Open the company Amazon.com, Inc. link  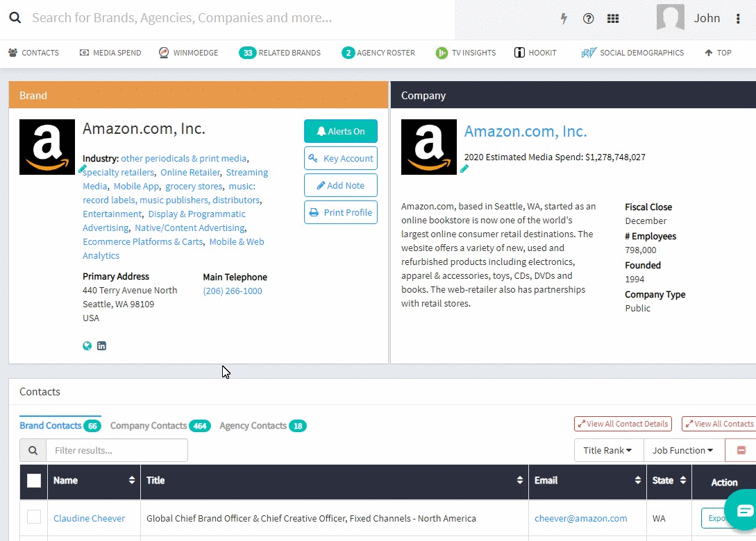pos(526,131)
